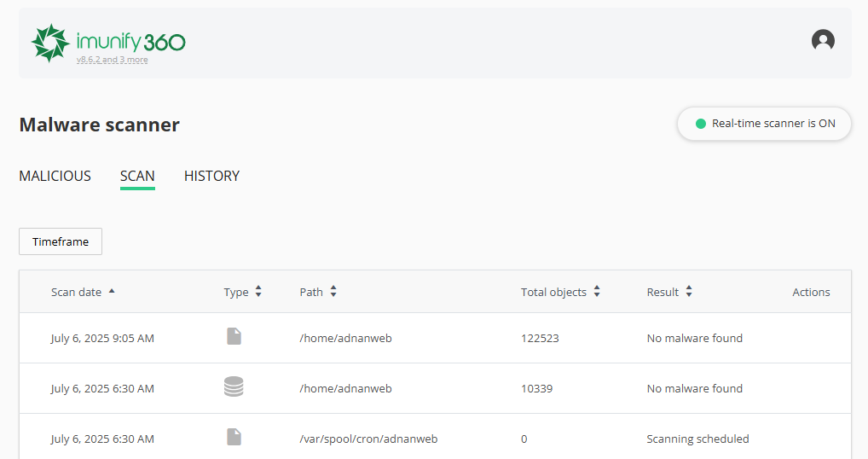Open the user account profile icon

pyautogui.click(x=823, y=40)
